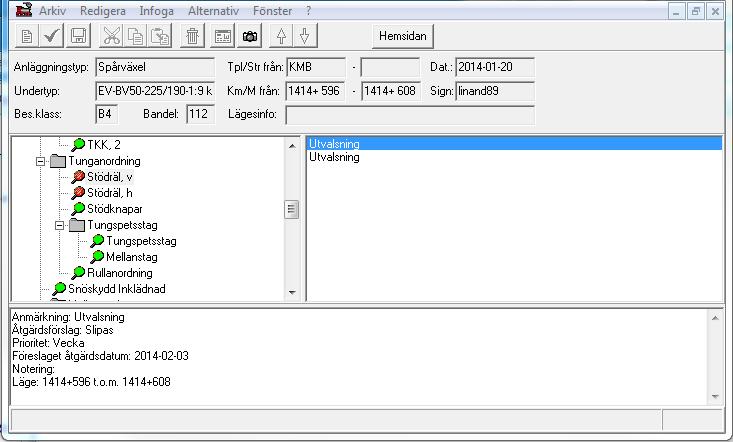This screenshot has height=442, width=733.
Task: Select the highlighted Utvalsning list entry
Action: click(x=514, y=144)
